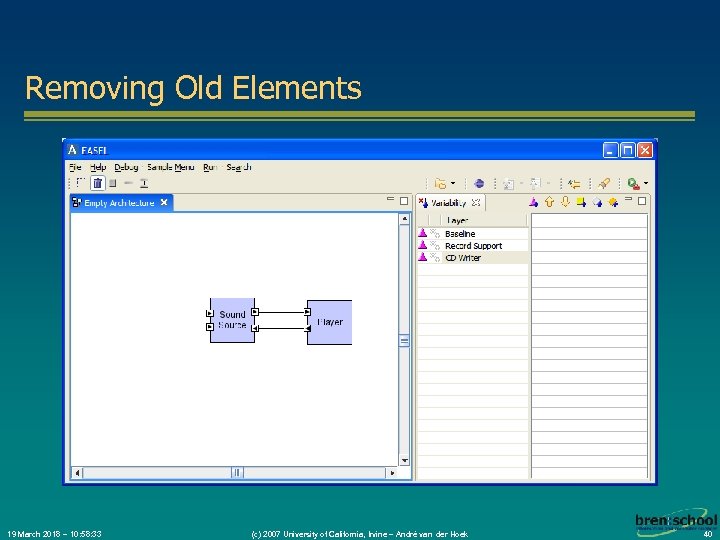Click the Player component box
720x540 pixels.
tap(330, 322)
